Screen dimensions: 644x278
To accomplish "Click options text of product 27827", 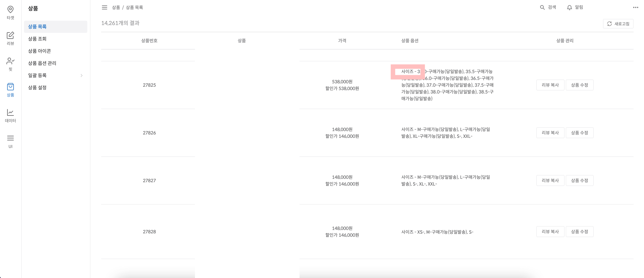I will click(446, 180).
